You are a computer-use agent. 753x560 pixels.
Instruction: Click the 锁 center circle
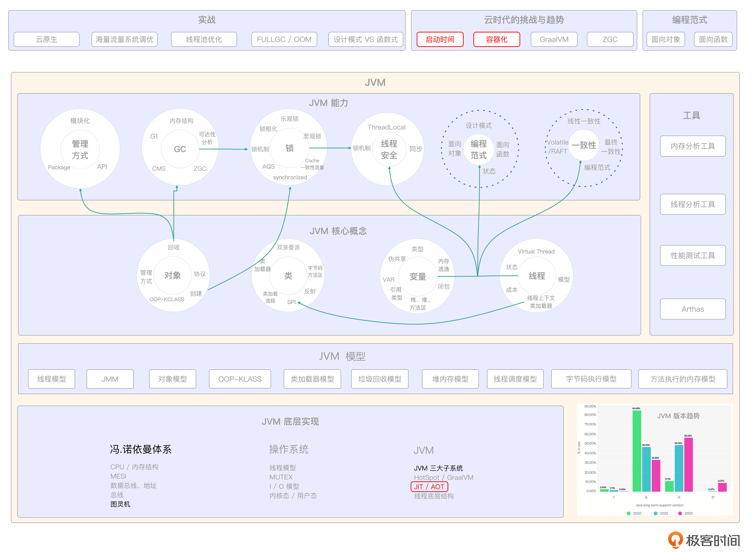click(289, 148)
